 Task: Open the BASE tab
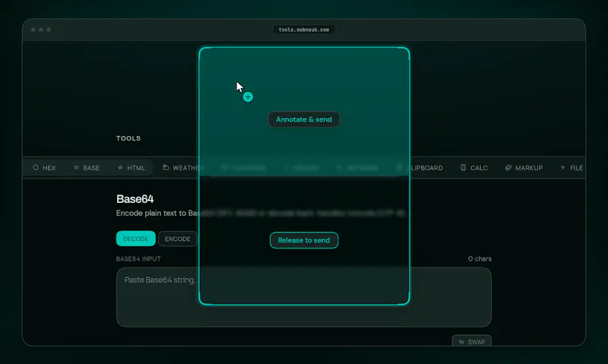point(87,167)
